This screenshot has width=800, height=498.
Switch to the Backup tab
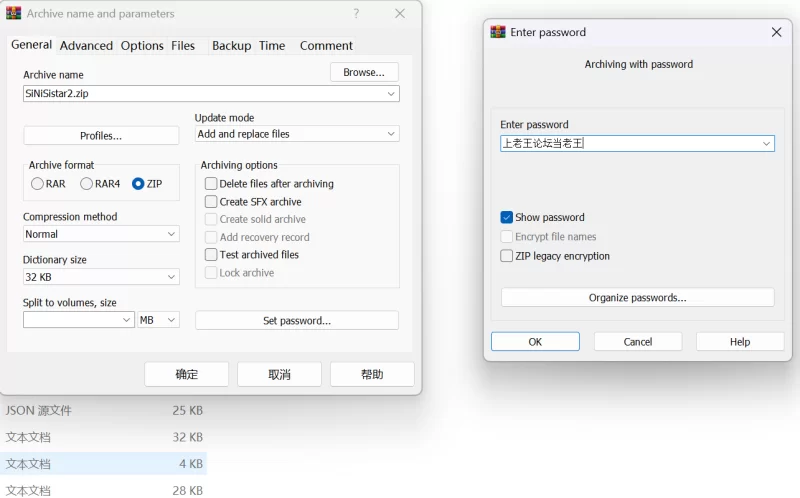(232, 46)
